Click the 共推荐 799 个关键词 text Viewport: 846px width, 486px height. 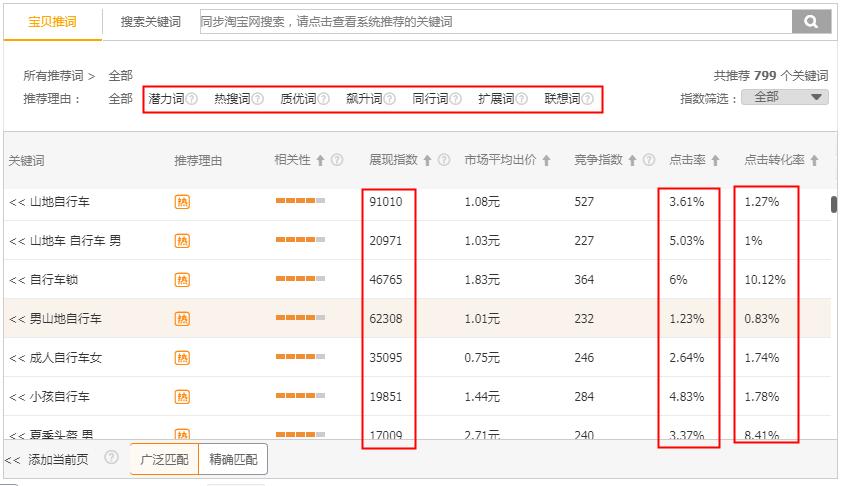click(771, 76)
